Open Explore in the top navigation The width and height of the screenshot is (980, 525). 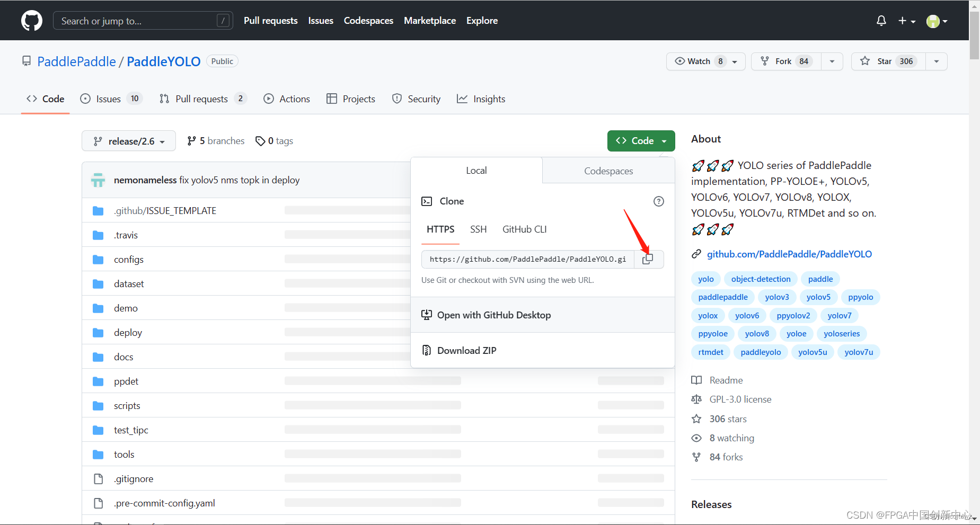click(482, 21)
